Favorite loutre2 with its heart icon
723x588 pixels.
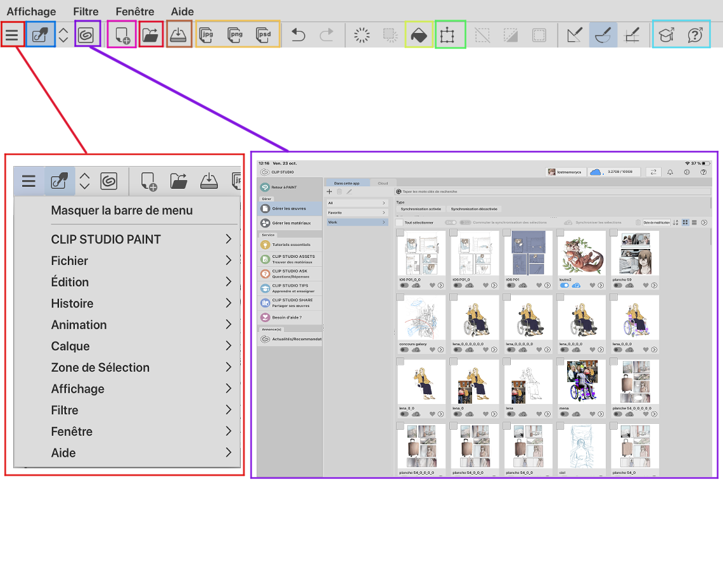tap(592, 286)
